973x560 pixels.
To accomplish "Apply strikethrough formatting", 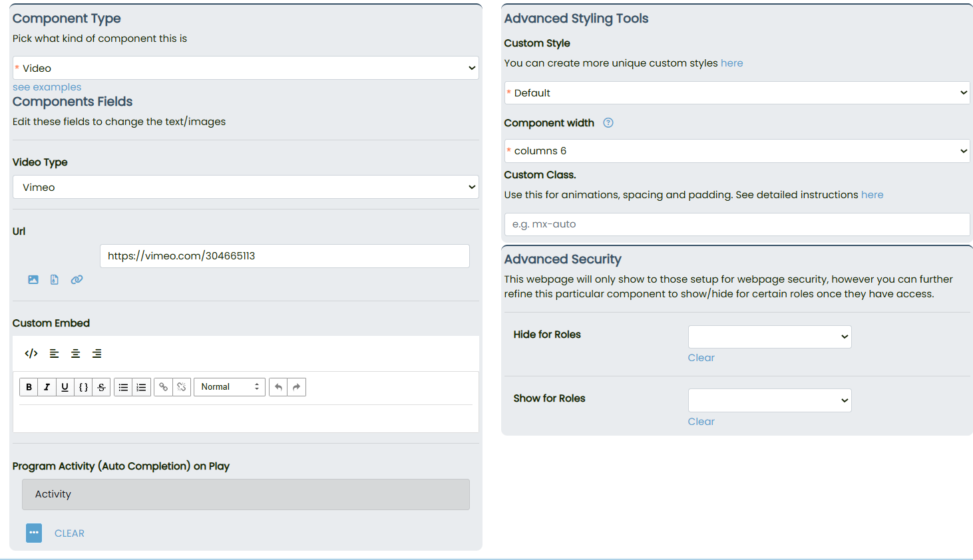I will [x=101, y=387].
